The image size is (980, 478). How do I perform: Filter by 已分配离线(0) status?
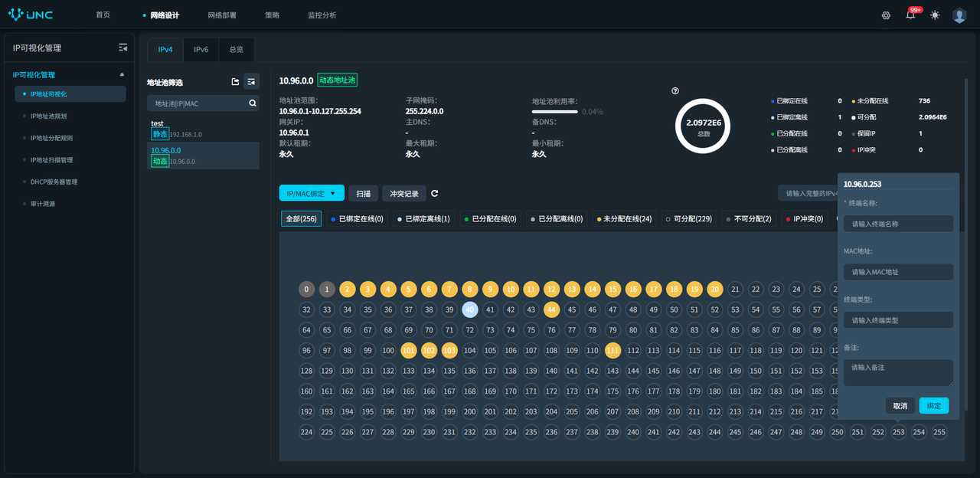(x=557, y=219)
